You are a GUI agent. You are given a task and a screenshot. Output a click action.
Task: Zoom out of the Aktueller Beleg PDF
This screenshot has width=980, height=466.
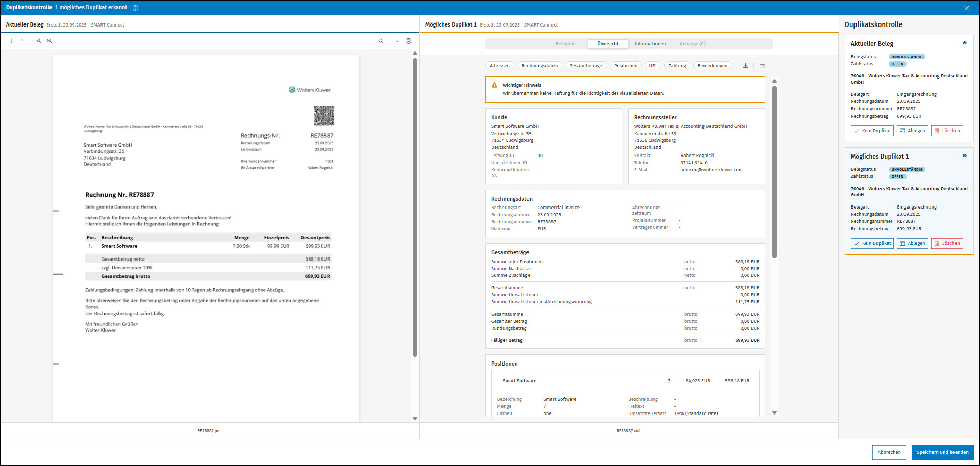39,41
